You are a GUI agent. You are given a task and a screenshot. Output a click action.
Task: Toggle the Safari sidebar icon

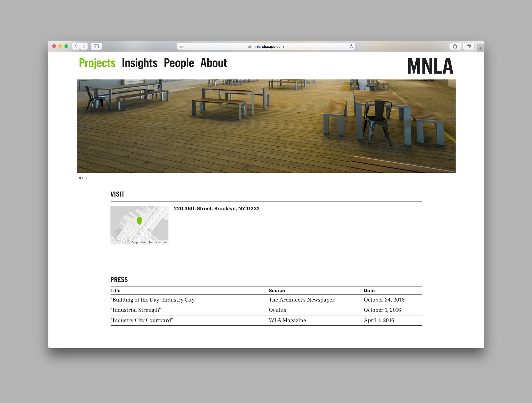click(x=96, y=46)
